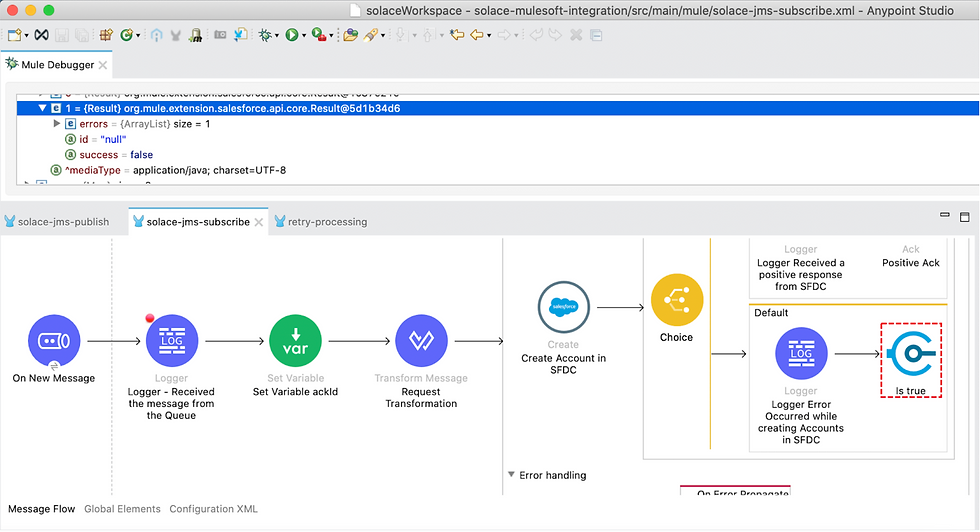
Task: Open the New item dropdown arrow
Action: [x=26, y=36]
